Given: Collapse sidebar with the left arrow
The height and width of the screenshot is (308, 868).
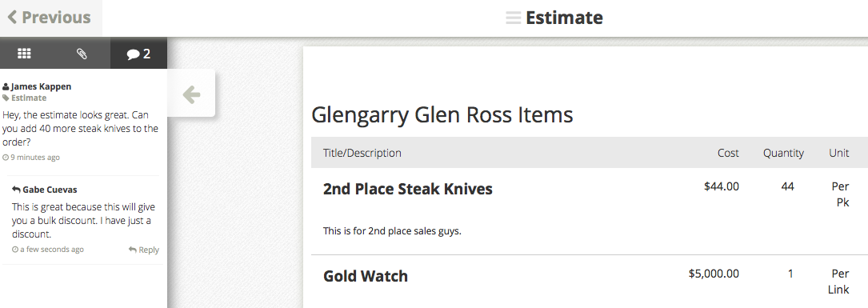Looking at the screenshot, I should coord(191,94).
